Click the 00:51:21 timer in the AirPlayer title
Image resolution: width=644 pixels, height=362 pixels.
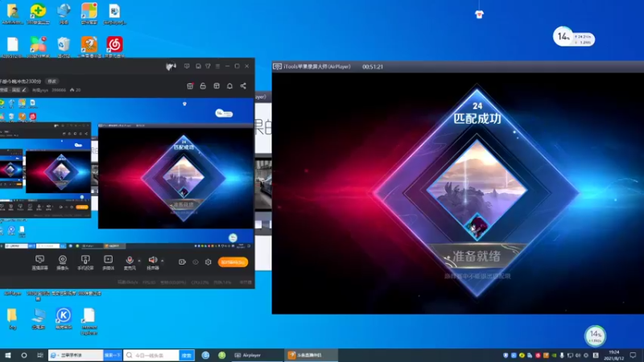click(x=373, y=67)
